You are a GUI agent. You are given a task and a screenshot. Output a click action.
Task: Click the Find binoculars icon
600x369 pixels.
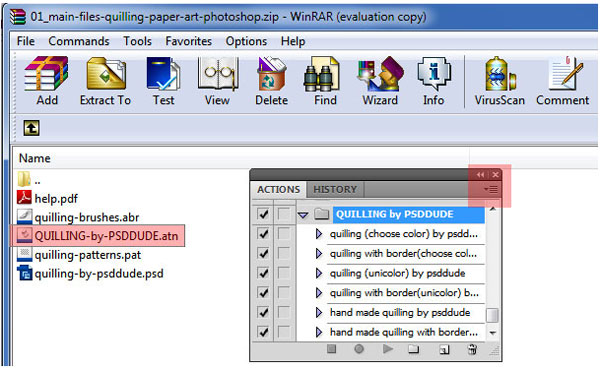click(321, 74)
